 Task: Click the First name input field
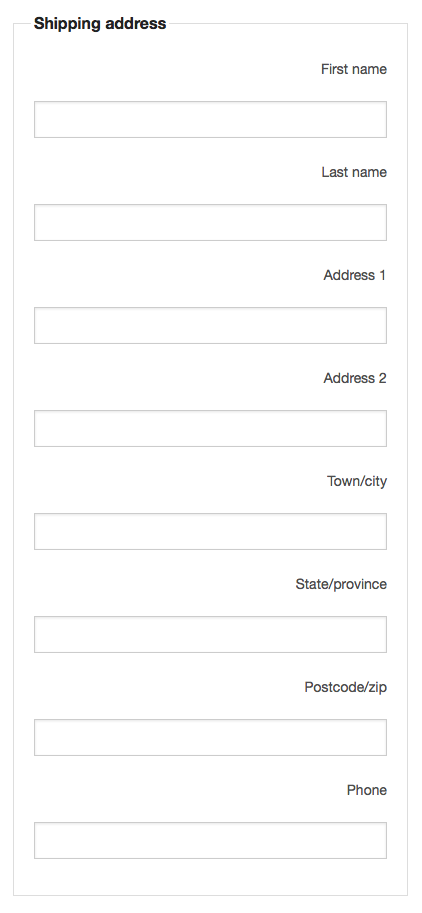(210, 119)
